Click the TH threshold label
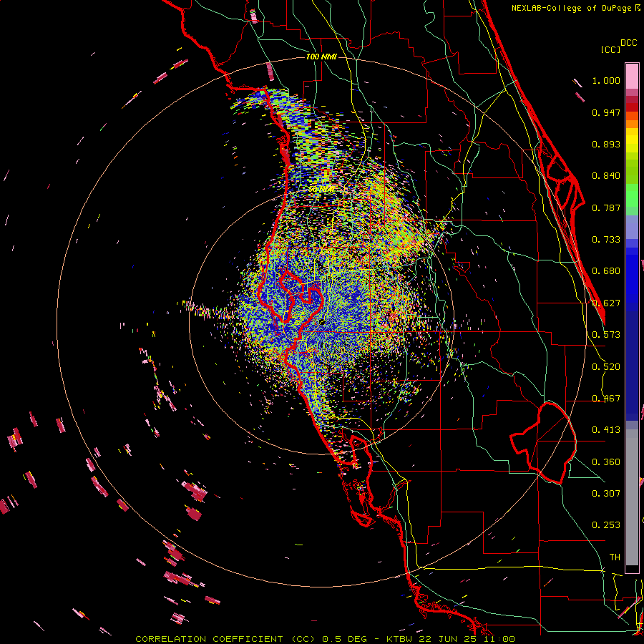Viewport: 644px width, 644px height. click(615, 557)
